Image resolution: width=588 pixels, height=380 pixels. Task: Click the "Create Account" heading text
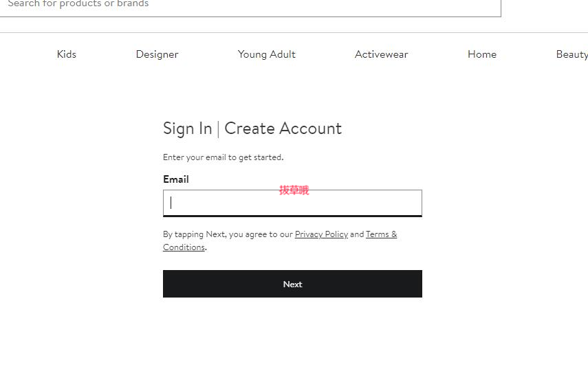pos(283,128)
